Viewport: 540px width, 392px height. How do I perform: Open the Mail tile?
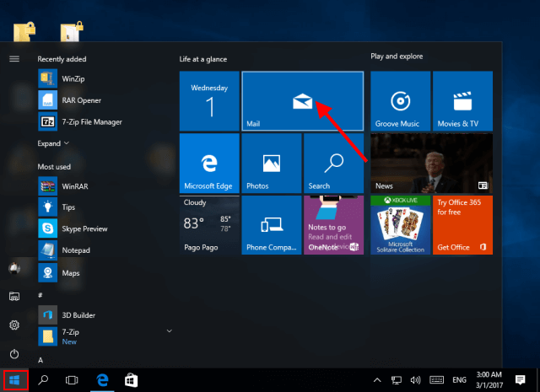(302, 101)
